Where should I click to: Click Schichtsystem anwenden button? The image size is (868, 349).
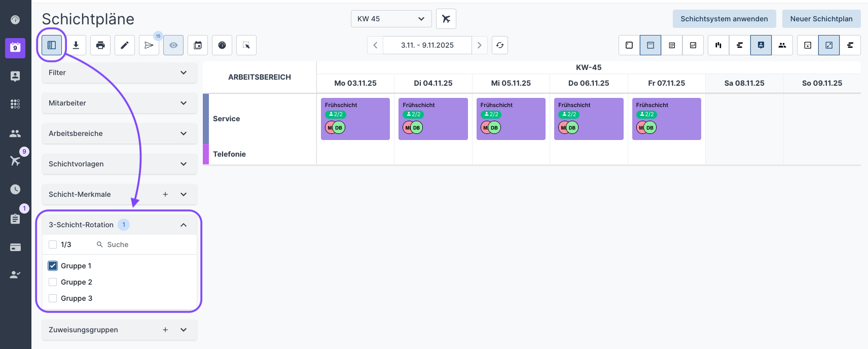tap(724, 19)
